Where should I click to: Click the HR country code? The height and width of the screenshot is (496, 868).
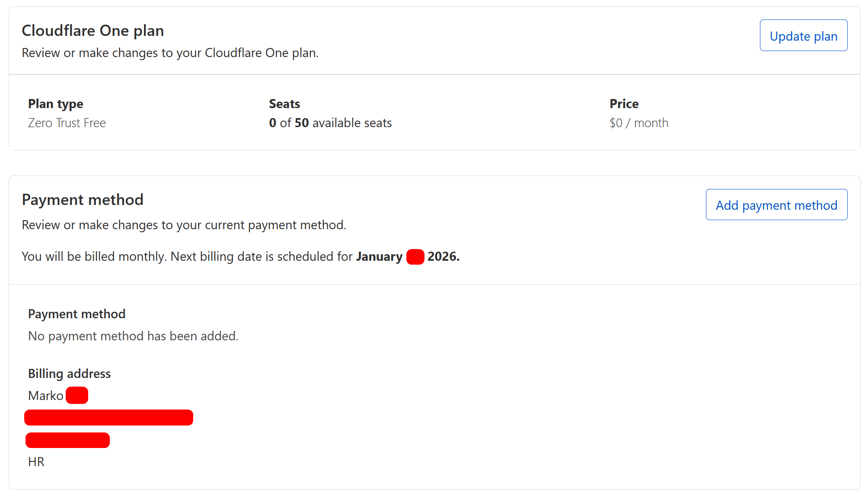36,462
